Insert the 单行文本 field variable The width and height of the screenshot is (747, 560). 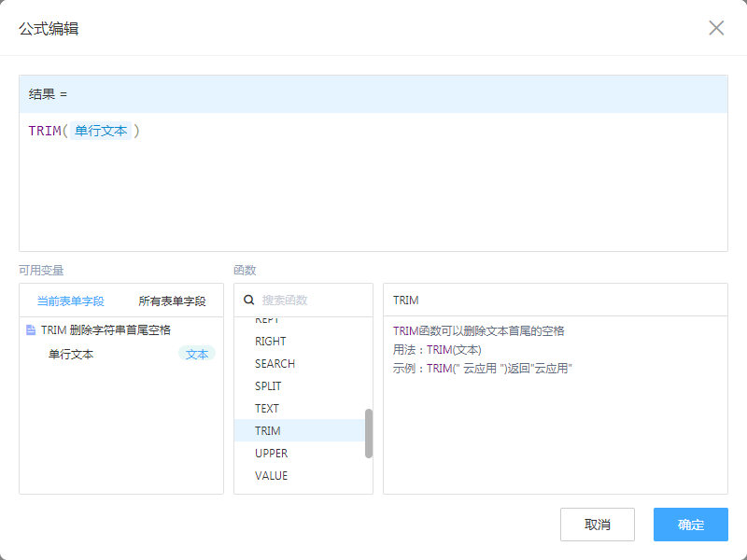(x=71, y=355)
